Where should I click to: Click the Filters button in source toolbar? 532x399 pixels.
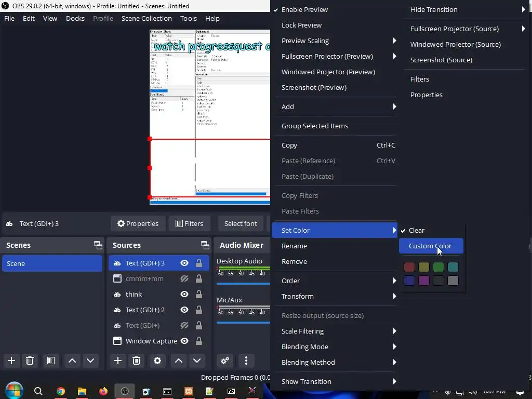pyautogui.click(x=189, y=223)
